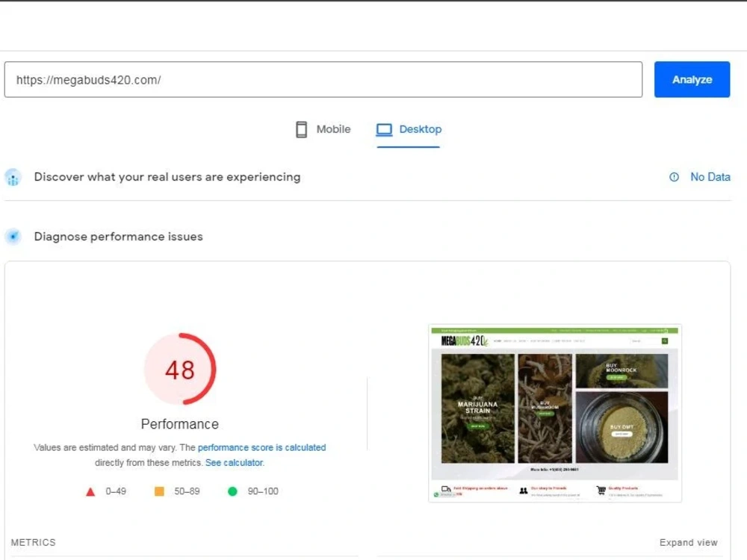Click the mobile phone icon
This screenshot has height=560, width=747.
point(301,129)
